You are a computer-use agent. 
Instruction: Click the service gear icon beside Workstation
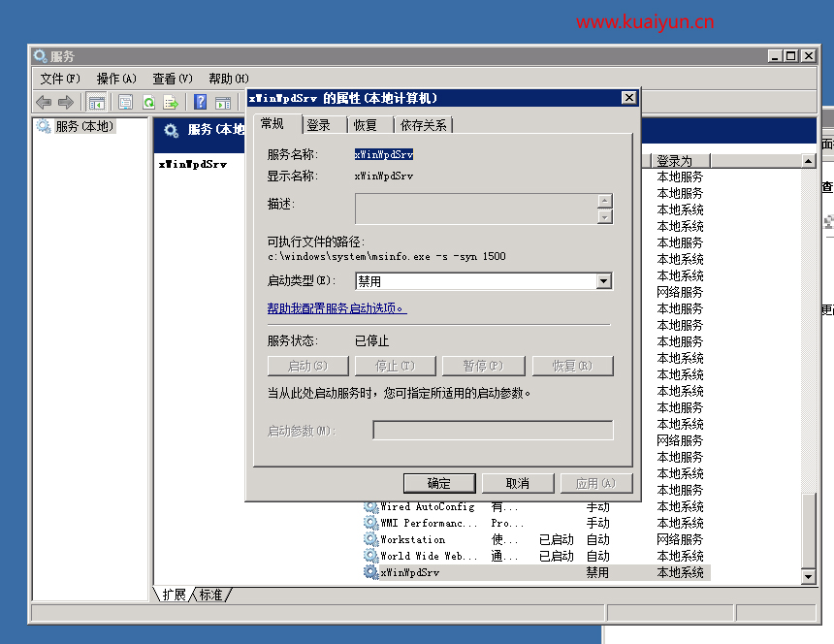371,539
